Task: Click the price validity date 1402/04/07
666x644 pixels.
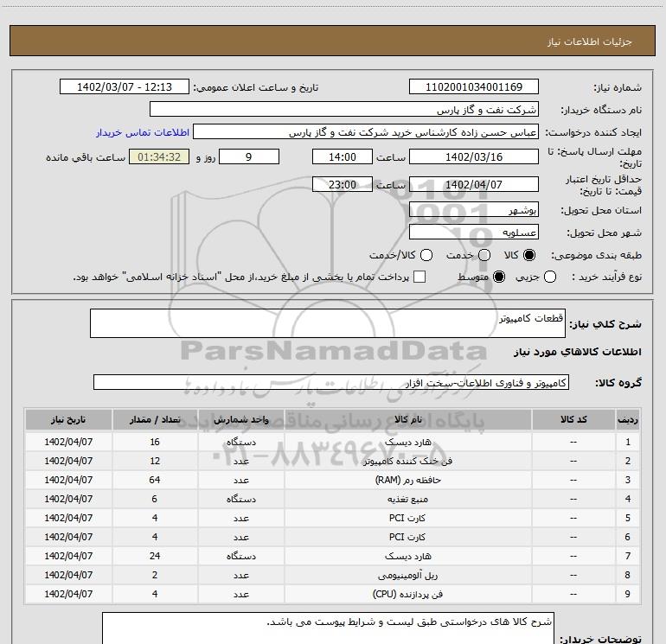Action: 474,184
